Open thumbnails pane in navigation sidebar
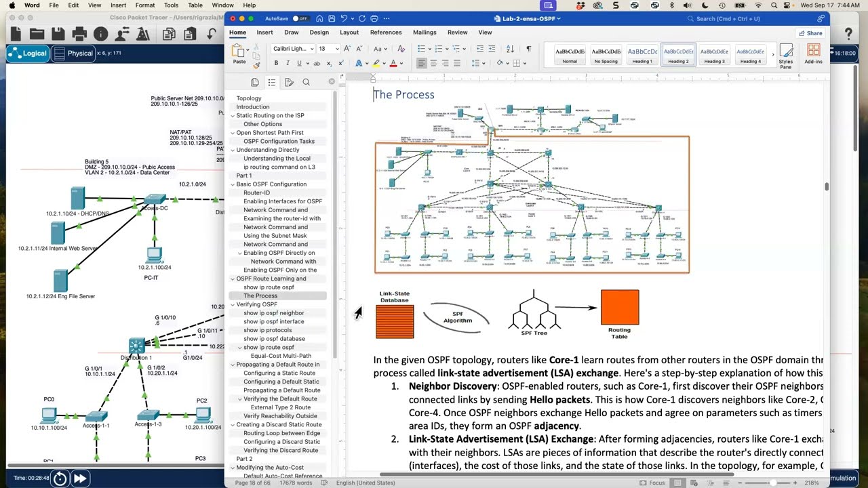The image size is (868, 488). (254, 82)
